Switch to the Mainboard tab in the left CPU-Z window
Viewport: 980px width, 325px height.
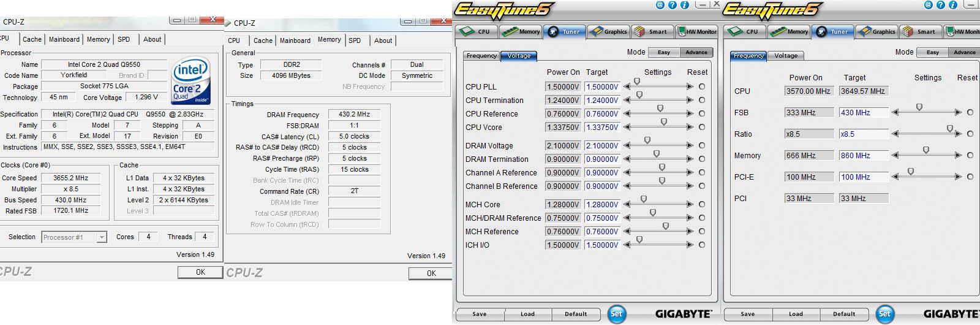pos(64,39)
